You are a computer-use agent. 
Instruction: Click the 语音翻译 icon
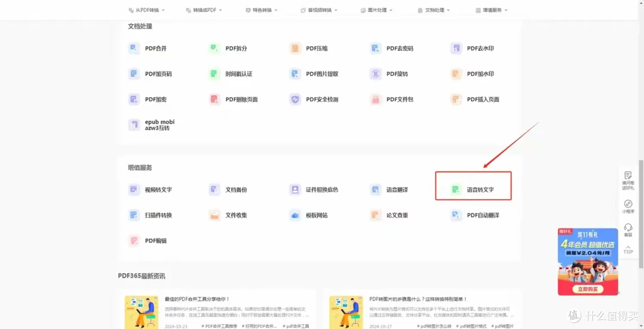click(x=376, y=190)
